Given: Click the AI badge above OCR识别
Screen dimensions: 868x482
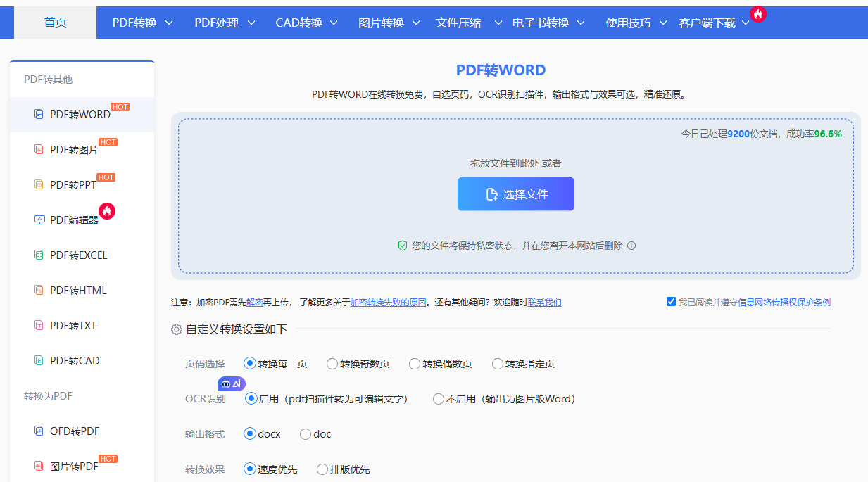Looking at the screenshot, I should [232, 383].
